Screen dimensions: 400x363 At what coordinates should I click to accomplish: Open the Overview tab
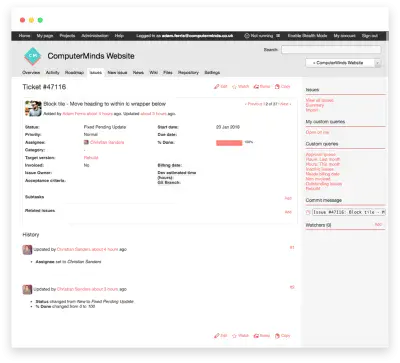click(x=31, y=72)
